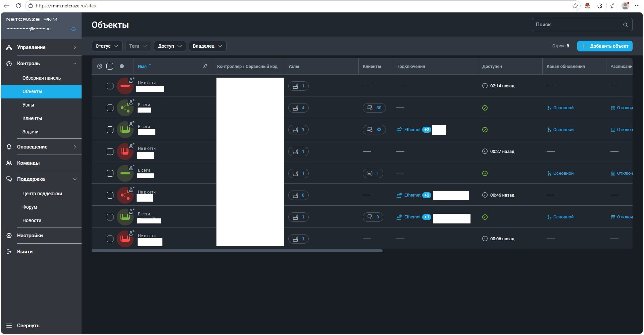This screenshot has height=335, width=644.
Task: Open Обзорная панель in the sidebar
Action: click(x=41, y=78)
